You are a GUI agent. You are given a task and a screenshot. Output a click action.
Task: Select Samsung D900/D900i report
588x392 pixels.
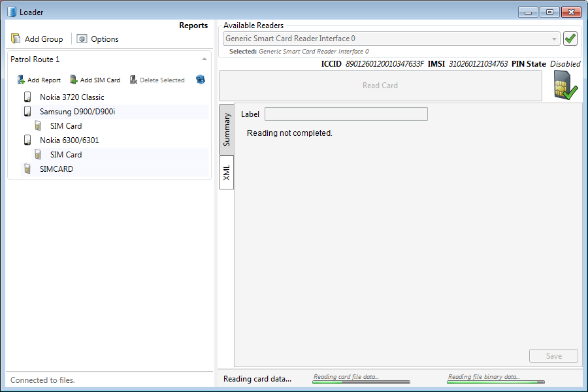(77, 112)
